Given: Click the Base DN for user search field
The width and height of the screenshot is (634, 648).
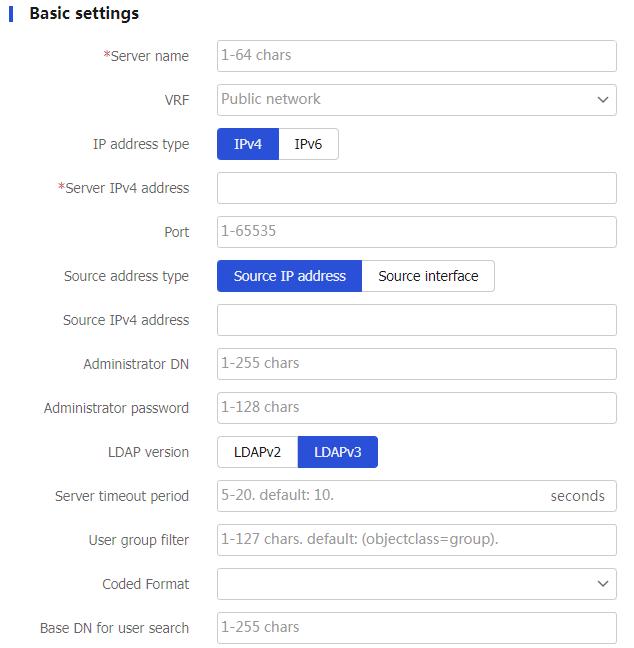Looking at the screenshot, I should [417, 628].
